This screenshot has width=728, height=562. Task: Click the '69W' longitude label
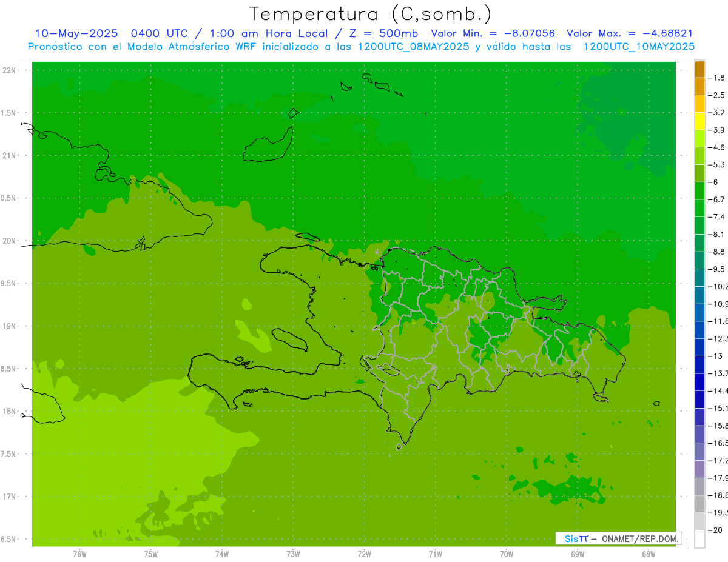tap(577, 554)
